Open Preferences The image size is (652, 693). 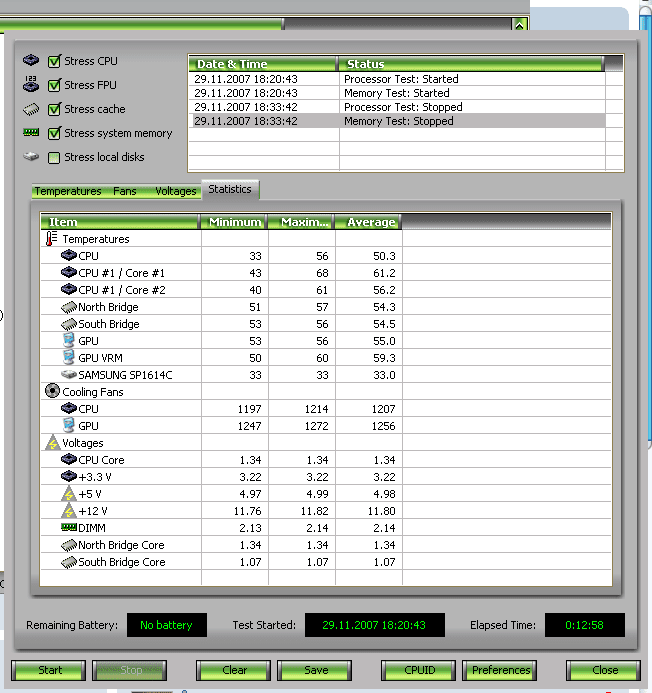499,670
